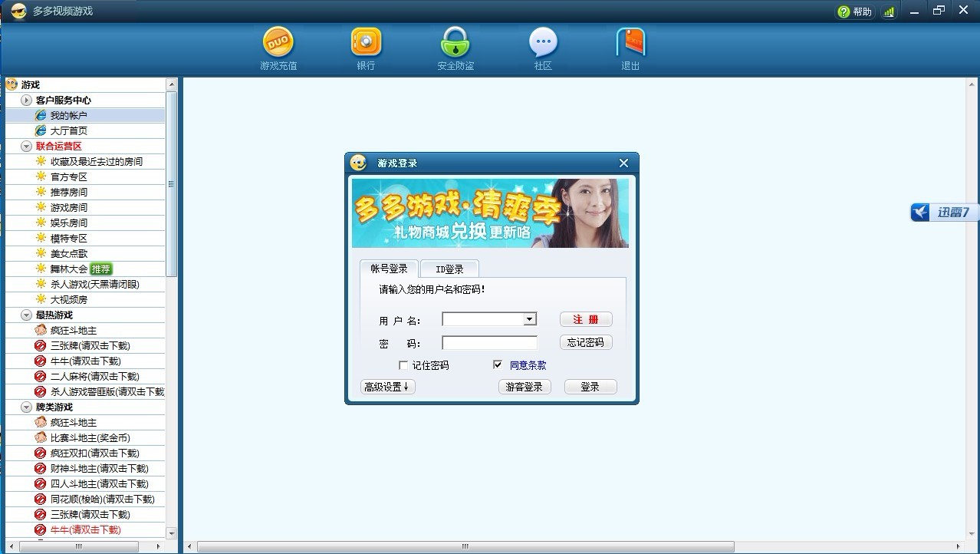The height and width of the screenshot is (554, 980).
Task: Expand 高级设置 in the login dialog
Action: pos(388,387)
